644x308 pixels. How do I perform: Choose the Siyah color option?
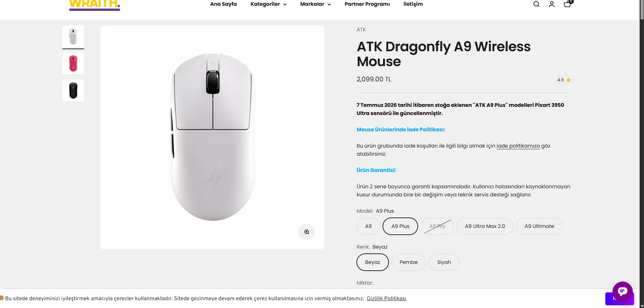tap(444, 262)
